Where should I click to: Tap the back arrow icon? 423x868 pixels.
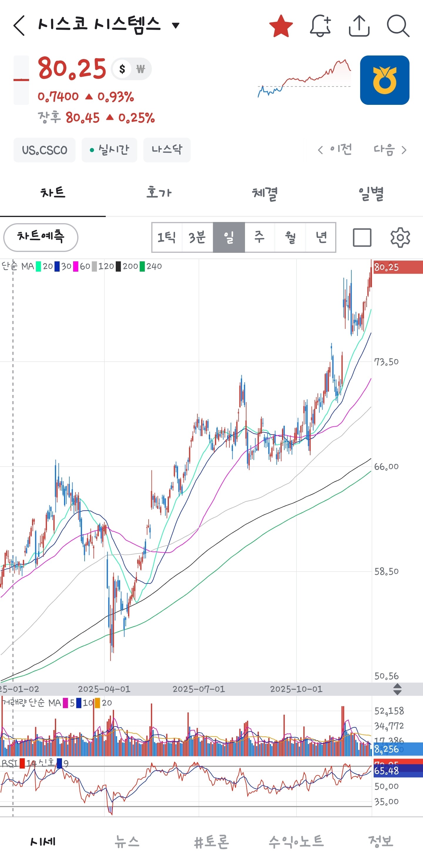pyautogui.click(x=19, y=26)
